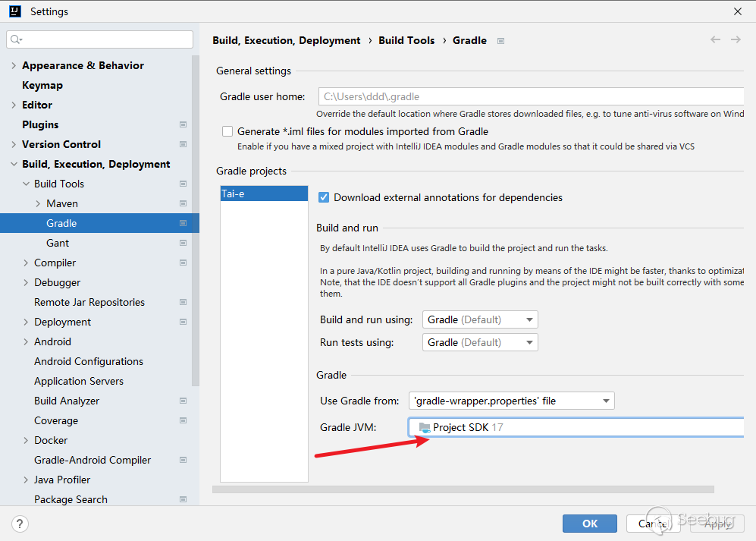Image resolution: width=756 pixels, height=541 pixels.
Task: Open the Build and run using dropdown
Action: pyautogui.click(x=479, y=319)
